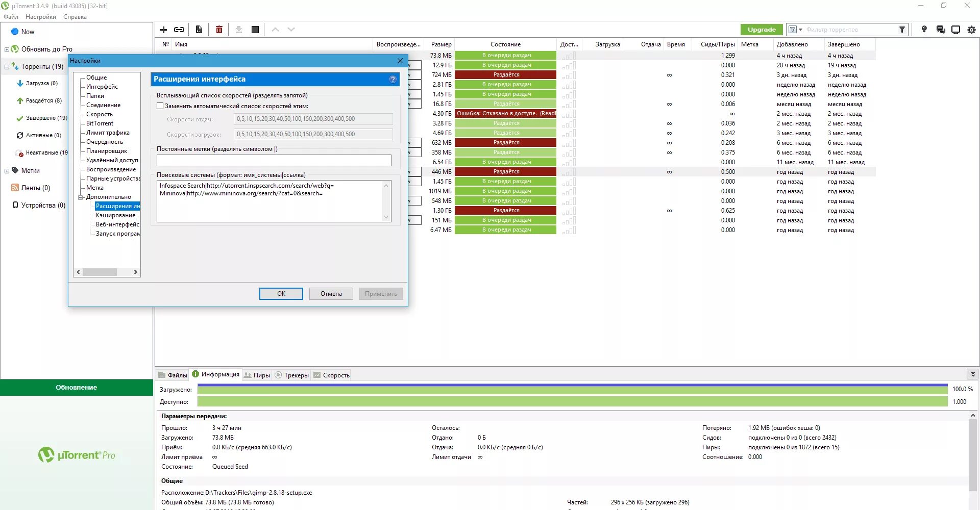Switch to the 'Скорость' tab
Viewport: 980px width, 510px height.
(331, 375)
